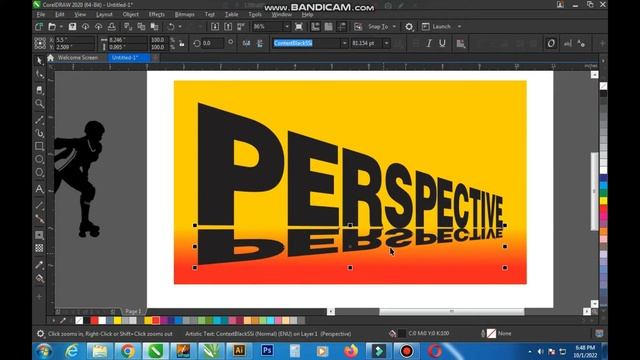The width and height of the screenshot is (640, 360).
Task: Expand the font size 81.154 pt dropdown
Action: (386, 43)
